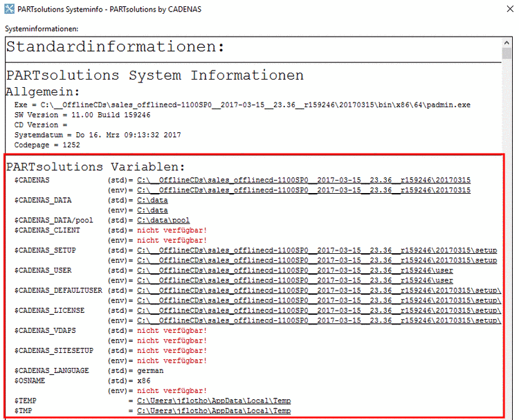Click the $CADENAS_DATA/pool variable name

click(x=53, y=221)
